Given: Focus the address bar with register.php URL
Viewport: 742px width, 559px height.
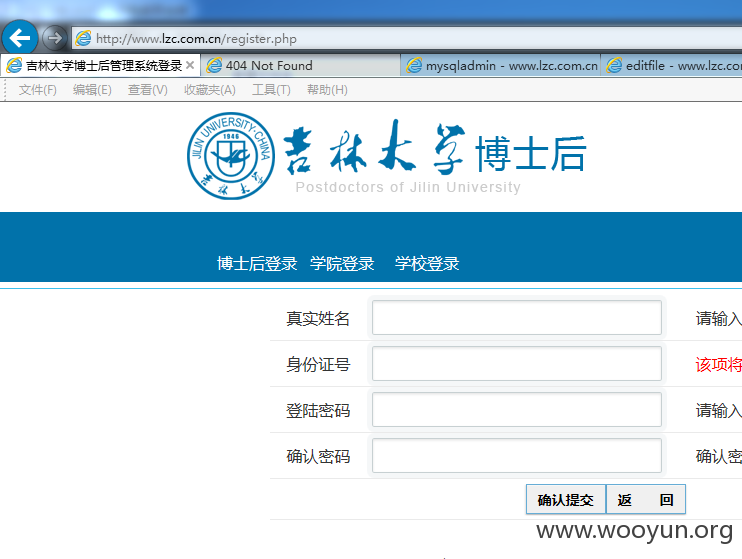Looking at the screenshot, I should pyautogui.click(x=407, y=38).
